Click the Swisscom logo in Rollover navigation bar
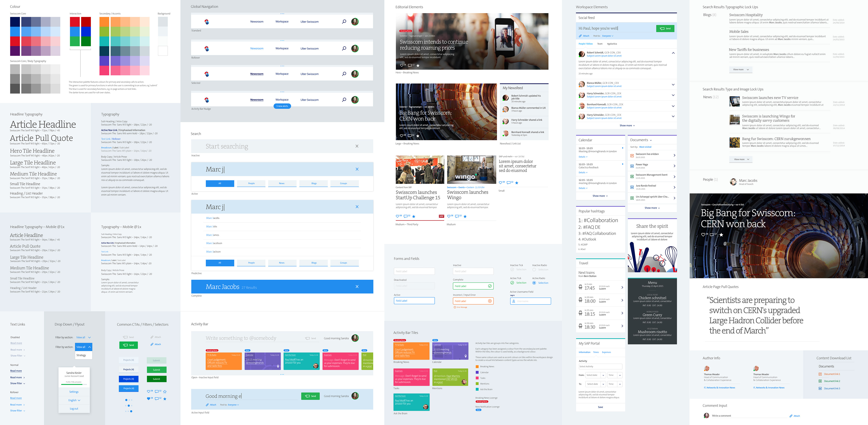This screenshot has width=868, height=425. coord(207,49)
